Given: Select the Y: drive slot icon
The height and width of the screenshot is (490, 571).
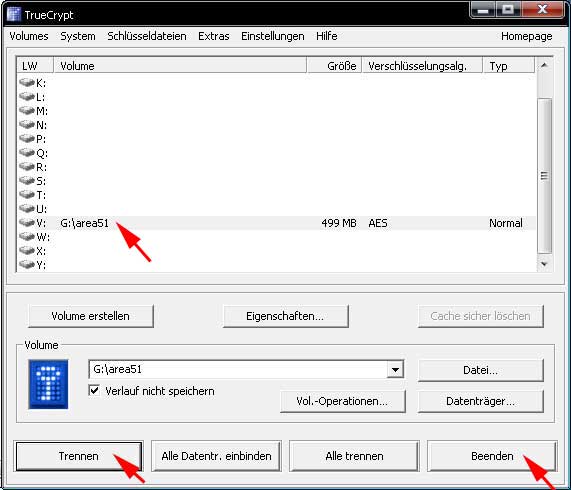Looking at the screenshot, I should click(x=27, y=264).
